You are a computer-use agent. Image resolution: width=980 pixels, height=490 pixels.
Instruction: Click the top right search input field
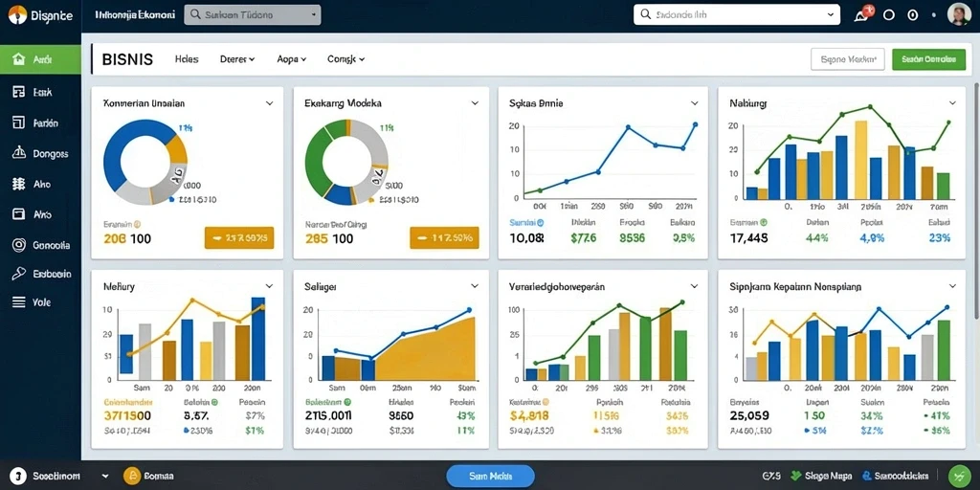(737, 14)
